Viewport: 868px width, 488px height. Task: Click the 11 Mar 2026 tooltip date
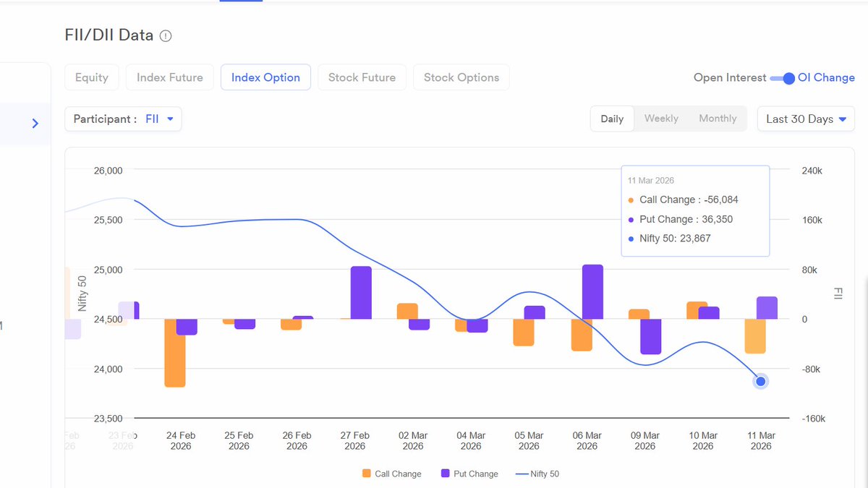pos(651,180)
